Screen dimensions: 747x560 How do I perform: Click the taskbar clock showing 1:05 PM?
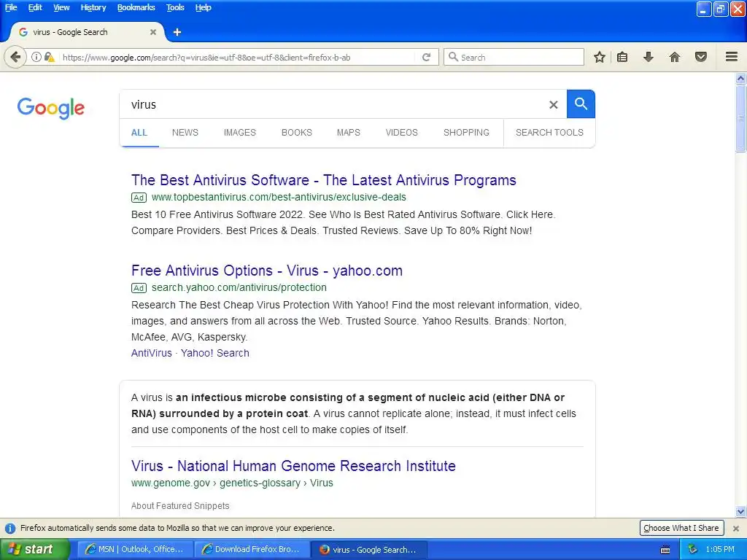[720, 550]
